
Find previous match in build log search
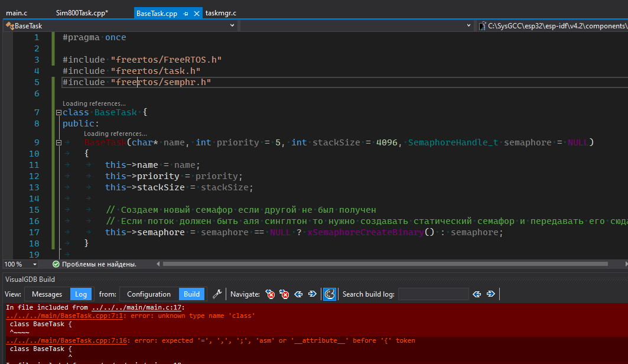(477, 294)
